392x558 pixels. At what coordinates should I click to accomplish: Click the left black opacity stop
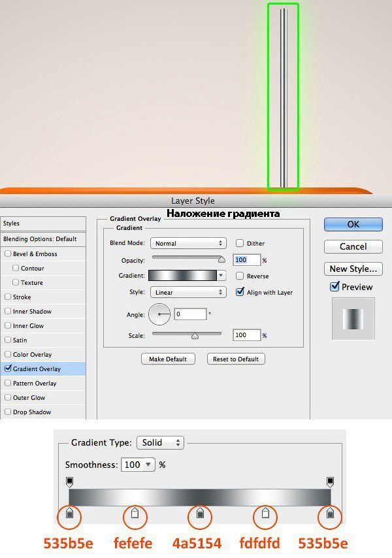coord(70,482)
